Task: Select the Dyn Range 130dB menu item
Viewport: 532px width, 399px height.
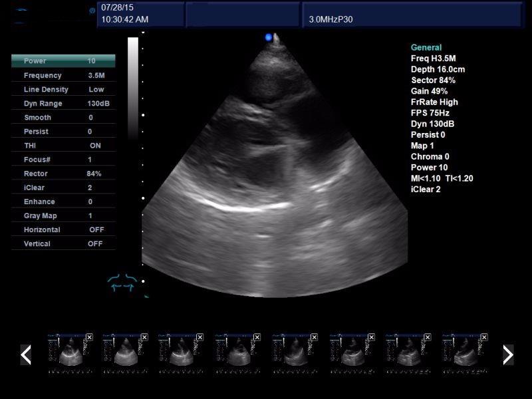Action: (63, 104)
